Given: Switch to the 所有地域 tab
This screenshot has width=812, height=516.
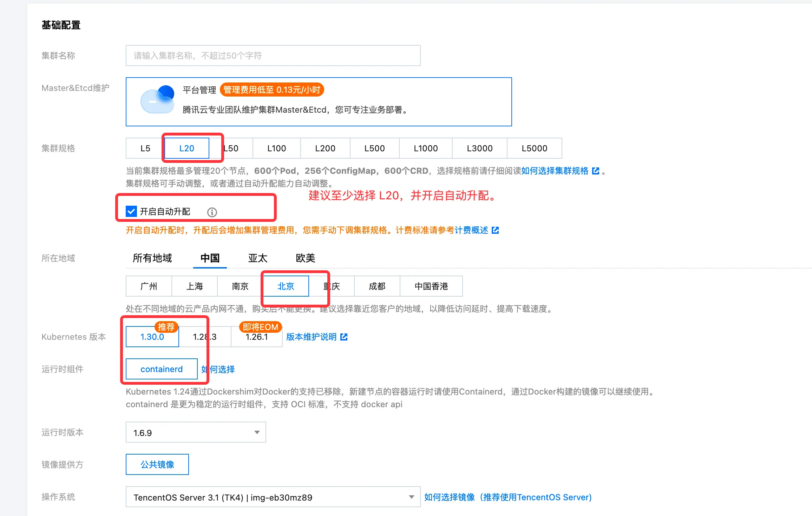Looking at the screenshot, I should (152, 258).
